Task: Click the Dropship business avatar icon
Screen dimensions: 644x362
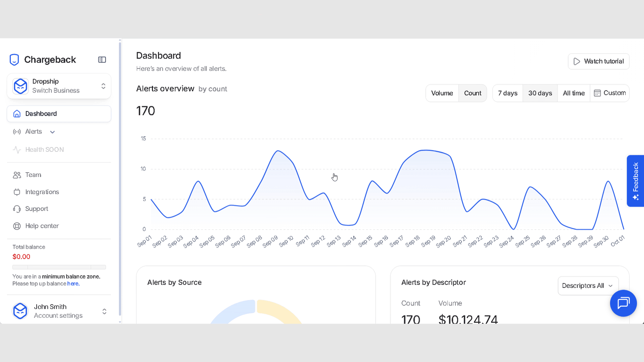Action: (20, 86)
